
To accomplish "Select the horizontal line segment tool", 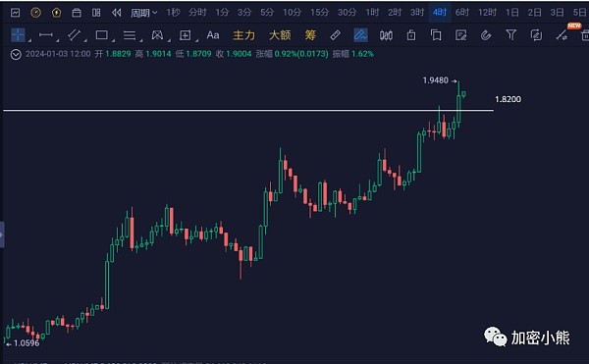I will tap(46, 35).
